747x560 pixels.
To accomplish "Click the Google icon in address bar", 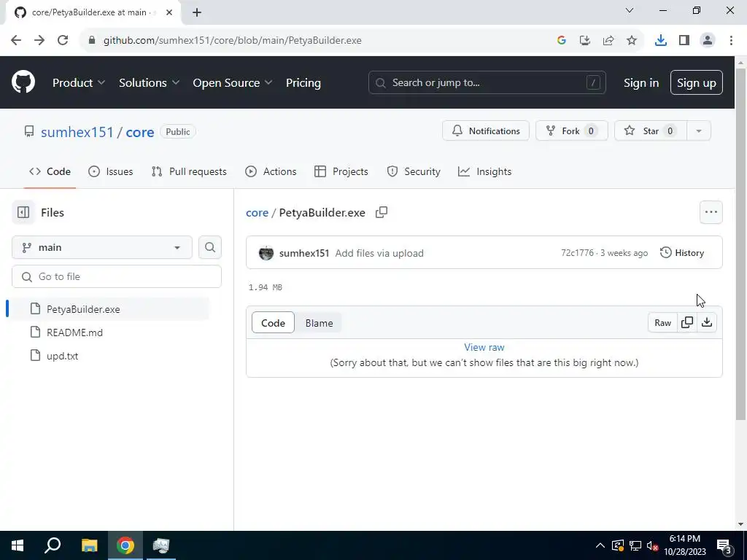I will (x=562, y=41).
